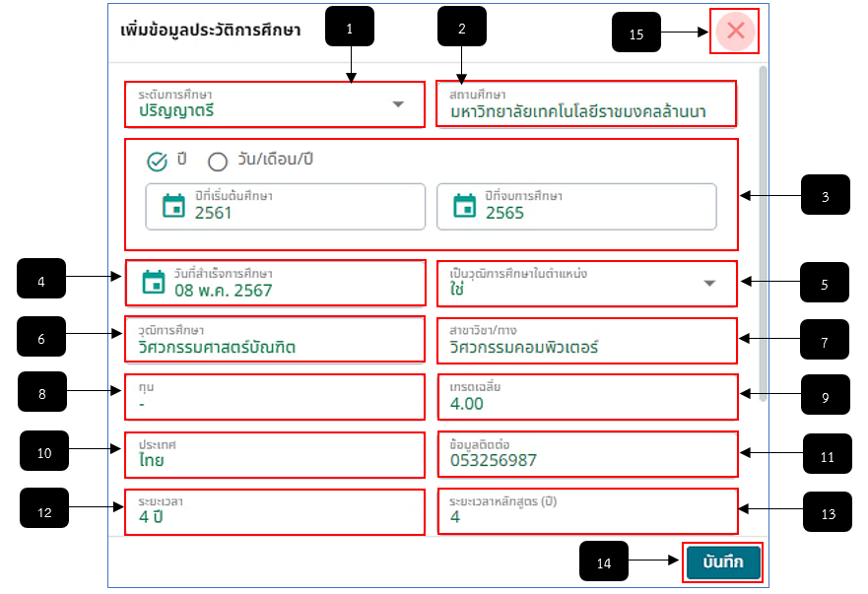Click the วุฒิการศึกษา input field
868x594 pixels.
pyautogui.click(x=275, y=339)
